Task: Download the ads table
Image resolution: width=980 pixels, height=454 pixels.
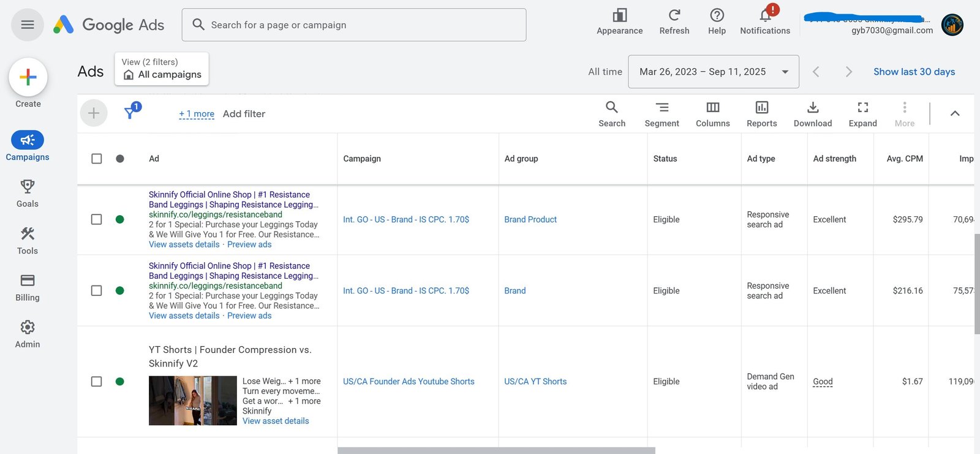Action: click(813, 114)
